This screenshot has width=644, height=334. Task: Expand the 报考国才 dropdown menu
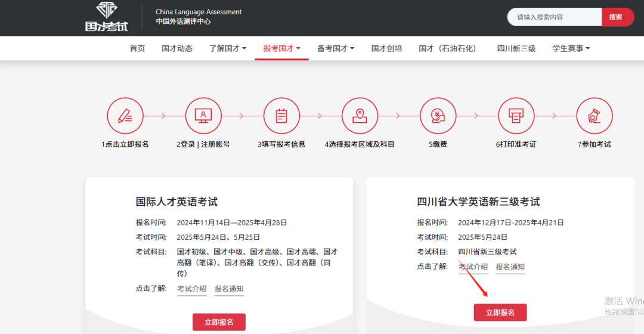[x=281, y=48]
